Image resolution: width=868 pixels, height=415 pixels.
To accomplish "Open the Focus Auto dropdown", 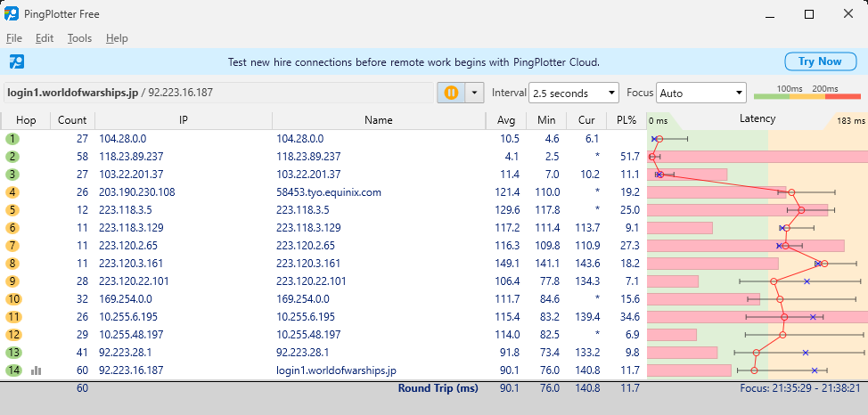I will tap(700, 93).
